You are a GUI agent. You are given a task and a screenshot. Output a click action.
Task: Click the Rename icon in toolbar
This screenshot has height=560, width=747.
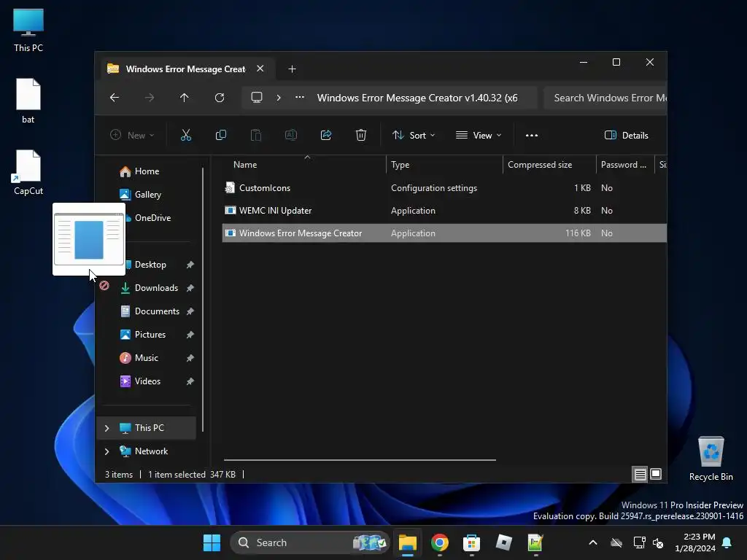pos(290,135)
